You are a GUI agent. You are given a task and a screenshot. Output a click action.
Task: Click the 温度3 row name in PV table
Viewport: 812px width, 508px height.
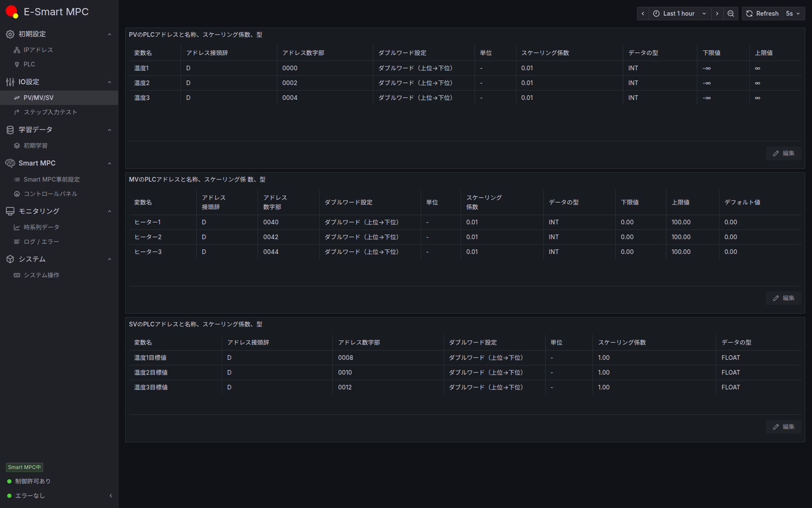click(x=142, y=98)
